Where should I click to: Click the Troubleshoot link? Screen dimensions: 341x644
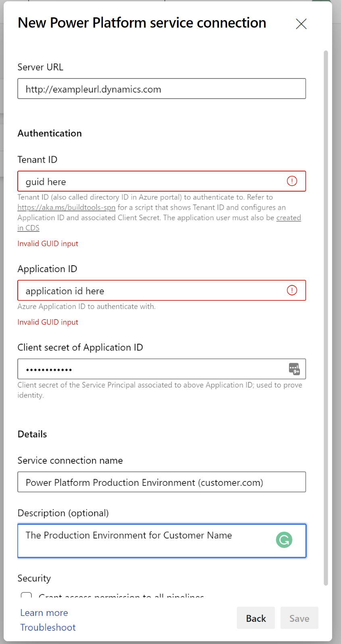pos(48,627)
